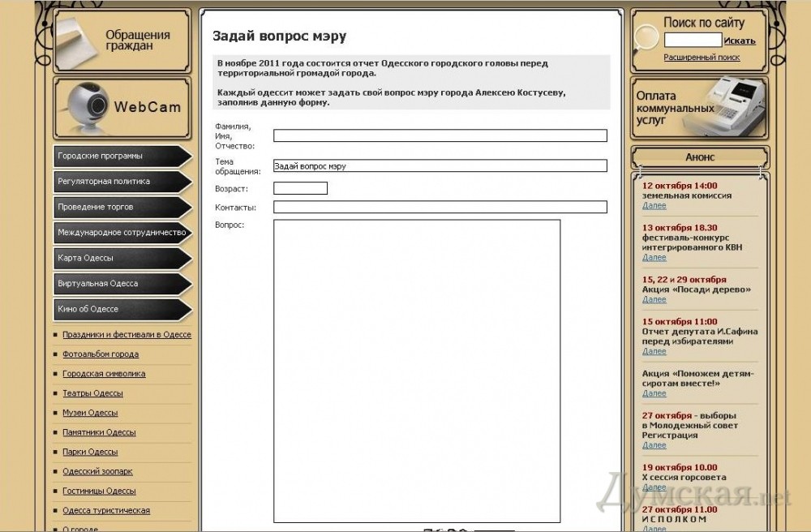
Task: Select Регуляторная политика in the sidebar
Action: (122, 182)
